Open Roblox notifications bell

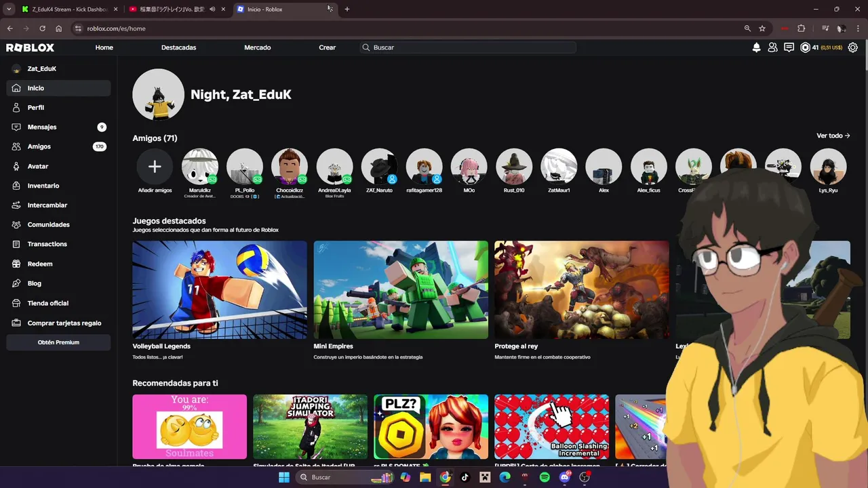pos(756,47)
